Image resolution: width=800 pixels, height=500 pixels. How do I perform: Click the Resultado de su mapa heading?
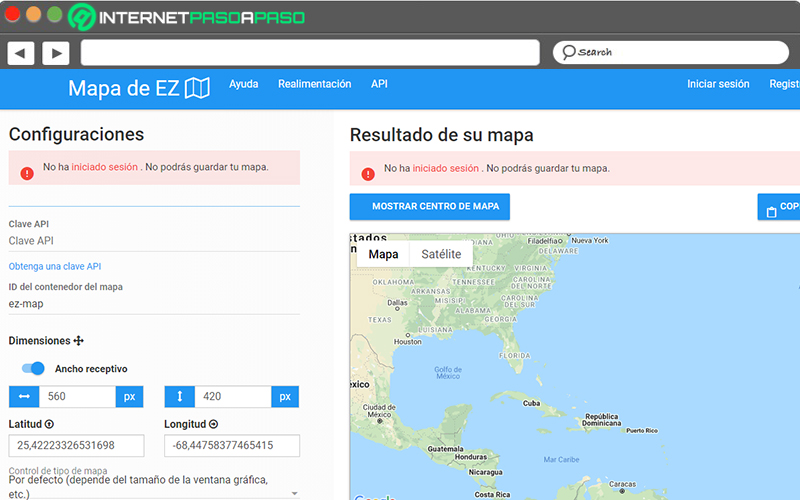pos(442,135)
